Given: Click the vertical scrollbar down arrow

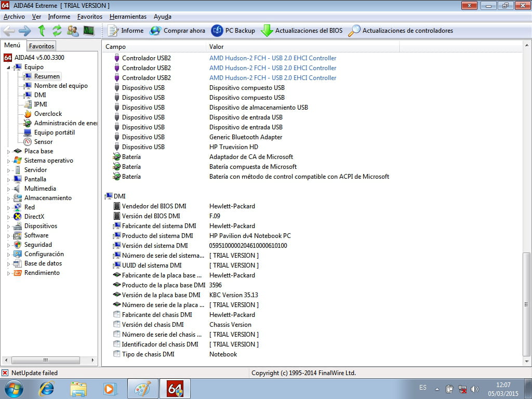Looking at the screenshot, I should tap(527, 362).
